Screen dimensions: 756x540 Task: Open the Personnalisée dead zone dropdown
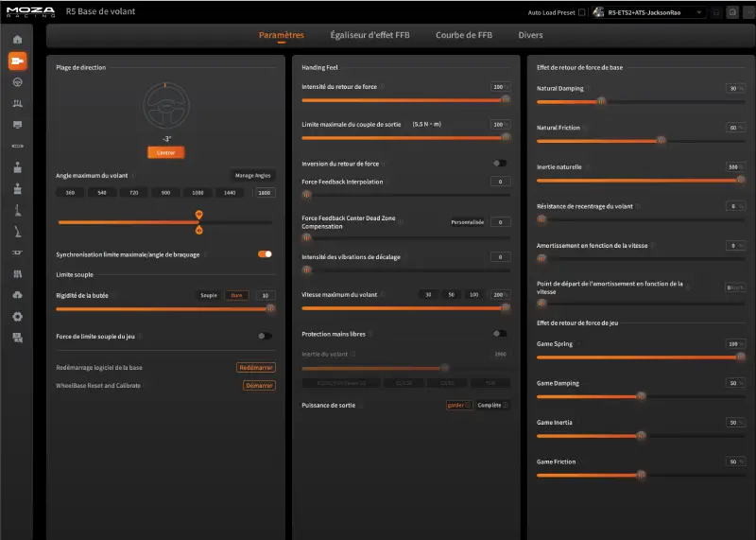pos(467,222)
